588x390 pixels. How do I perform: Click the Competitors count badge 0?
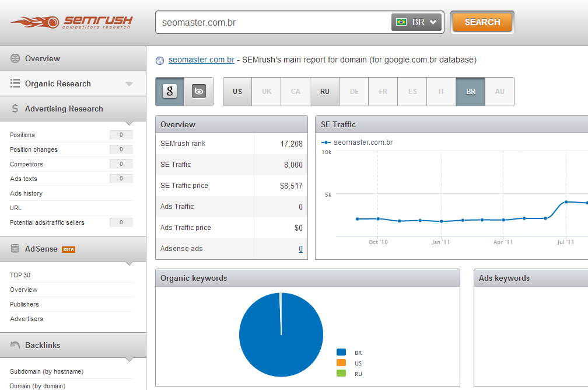coord(121,164)
